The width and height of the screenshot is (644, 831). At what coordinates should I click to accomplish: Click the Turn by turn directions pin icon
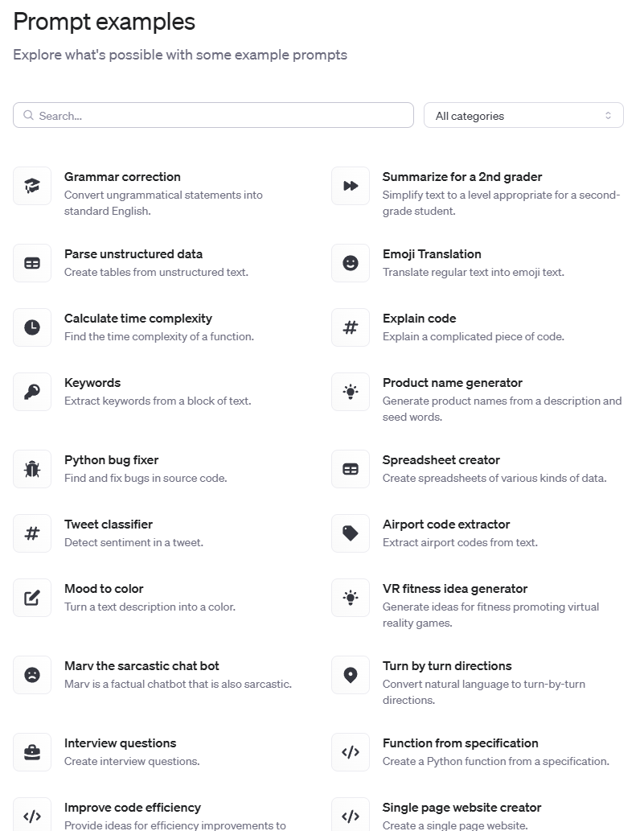351,675
